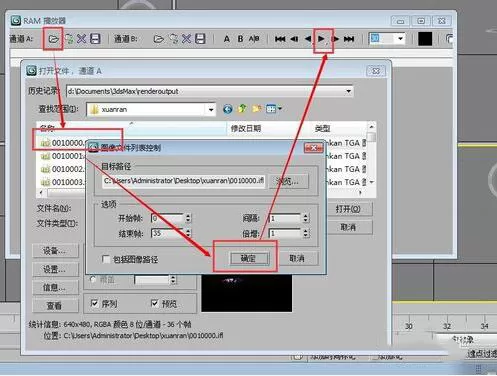Click the 倍增 spinner arrows
The height and width of the screenshot is (376, 497).
point(306,233)
